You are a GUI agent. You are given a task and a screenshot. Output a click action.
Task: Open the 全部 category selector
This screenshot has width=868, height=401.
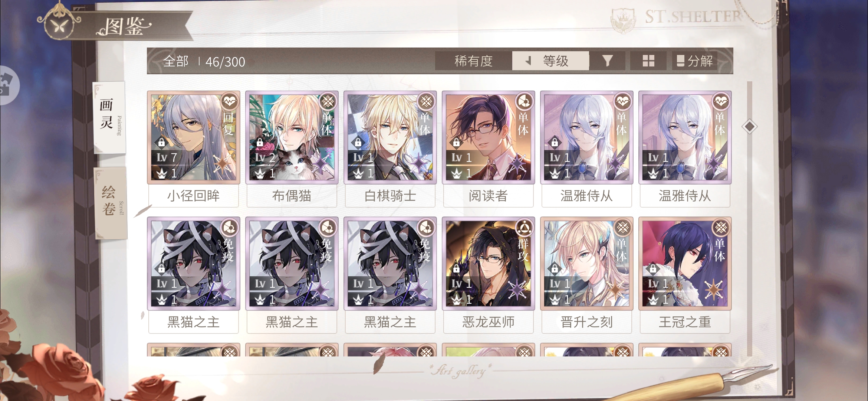[x=176, y=61]
